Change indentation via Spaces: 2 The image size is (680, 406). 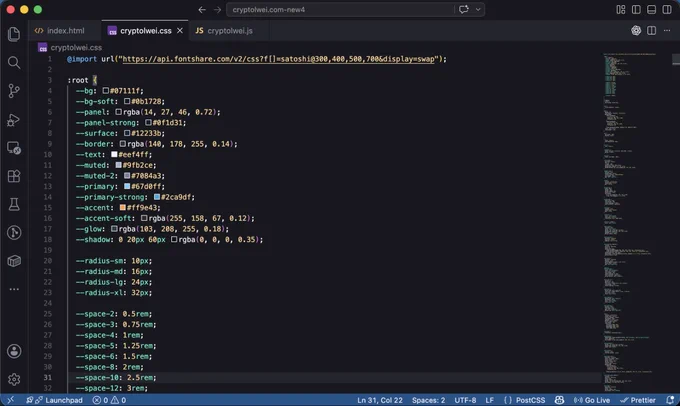click(x=428, y=400)
